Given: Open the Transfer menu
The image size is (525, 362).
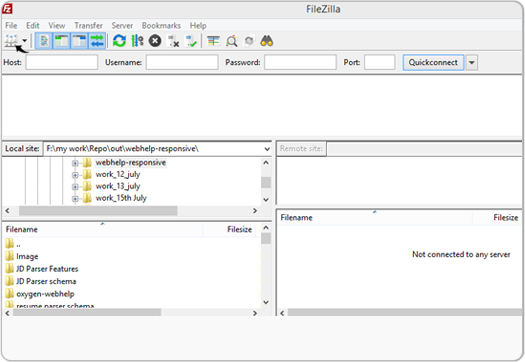Looking at the screenshot, I should [x=88, y=25].
